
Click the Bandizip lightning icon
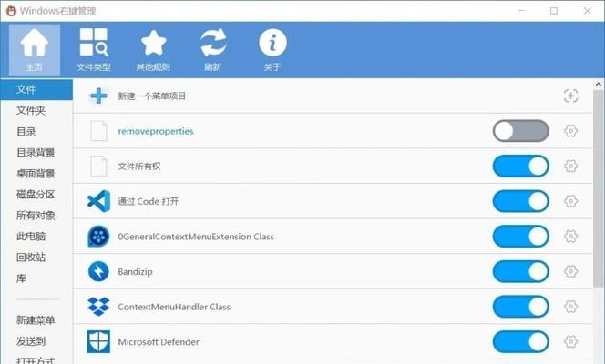[98, 271]
